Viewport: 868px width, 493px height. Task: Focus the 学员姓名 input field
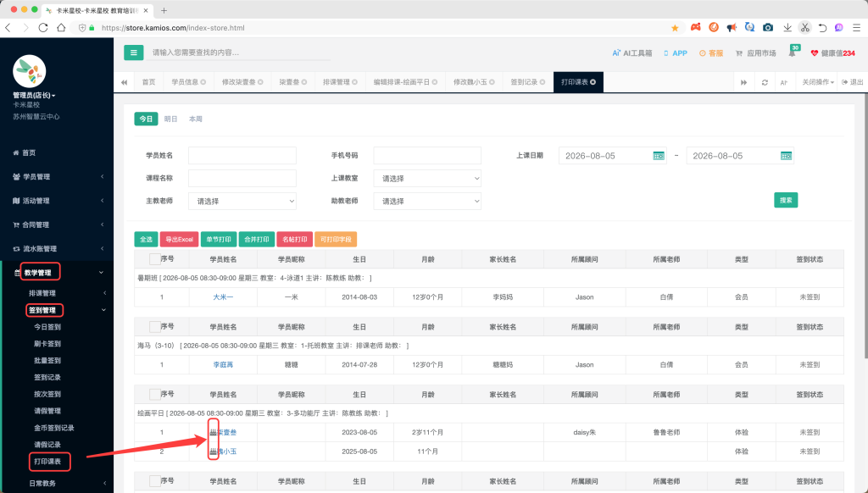tap(242, 156)
